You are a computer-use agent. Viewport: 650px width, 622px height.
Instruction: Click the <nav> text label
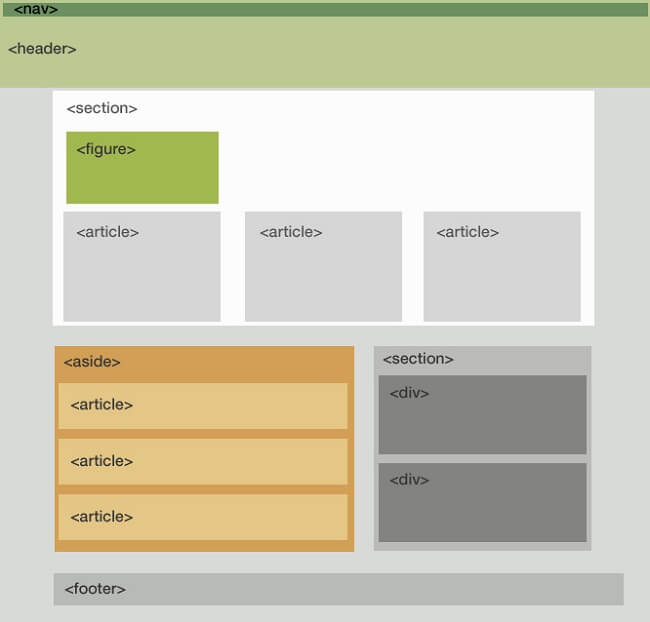(36, 9)
